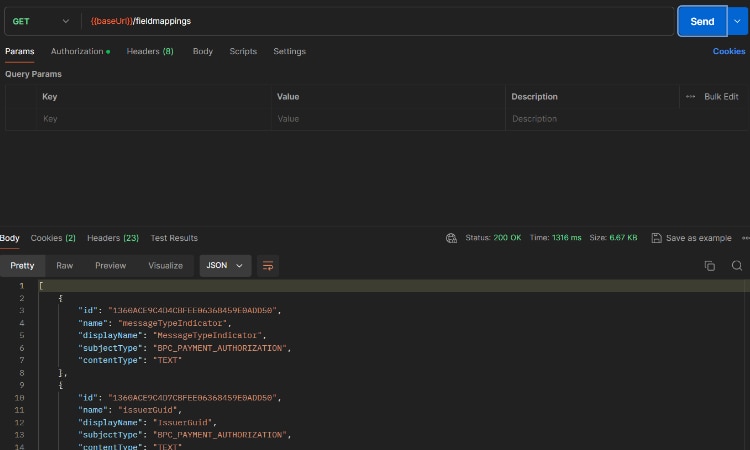Click the "messageTypeIndicator" name value

pos(173,323)
